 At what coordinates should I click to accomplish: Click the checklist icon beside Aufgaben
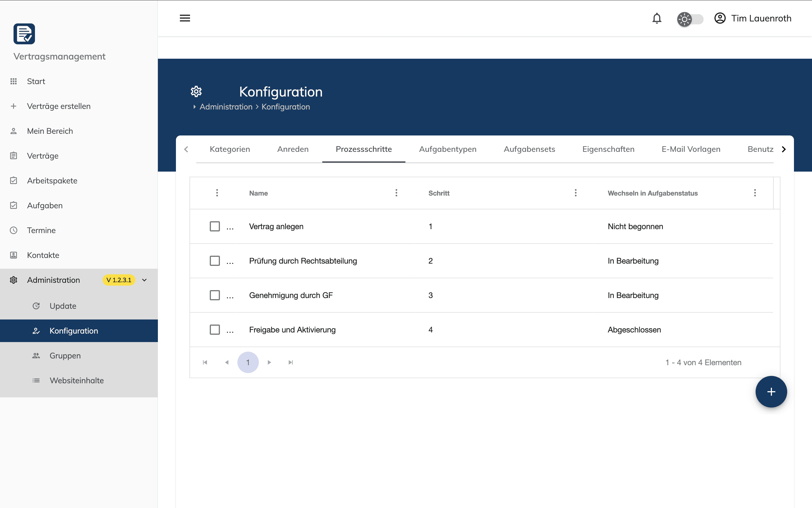14,206
